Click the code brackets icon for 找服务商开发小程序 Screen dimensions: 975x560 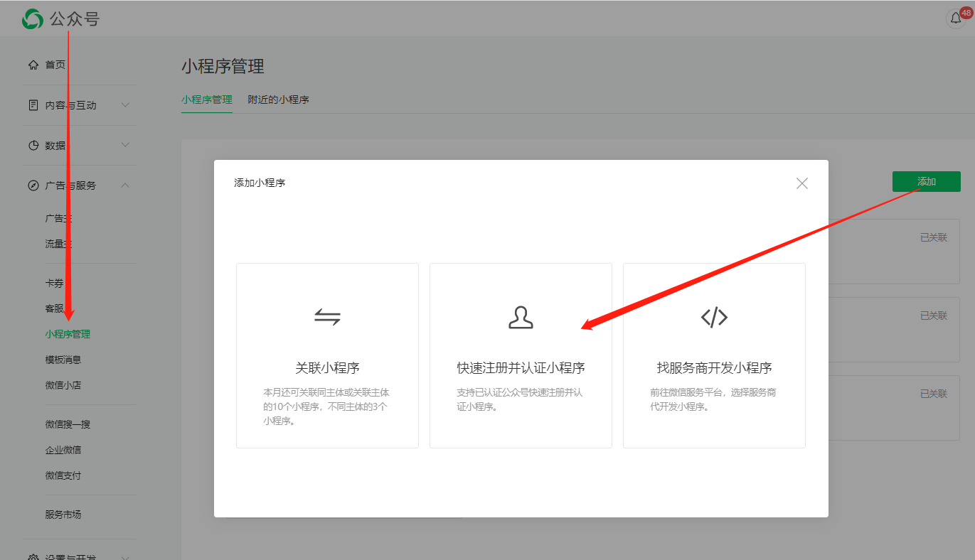(714, 317)
